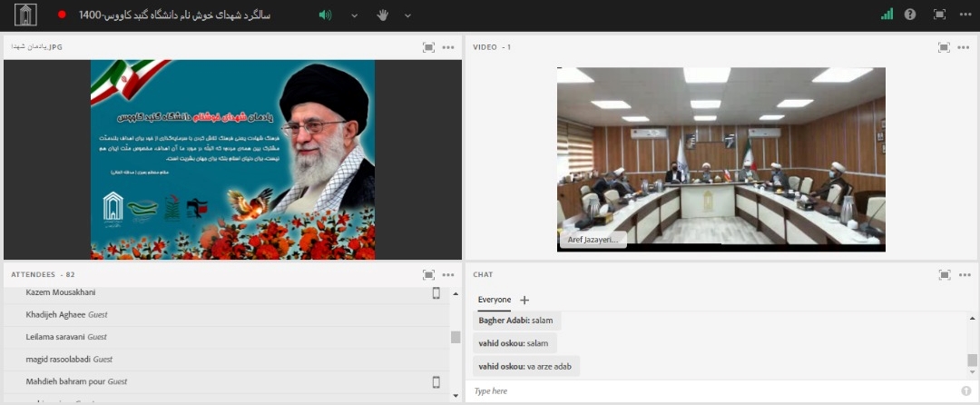Toggle the speaker audio icon

[325, 15]
